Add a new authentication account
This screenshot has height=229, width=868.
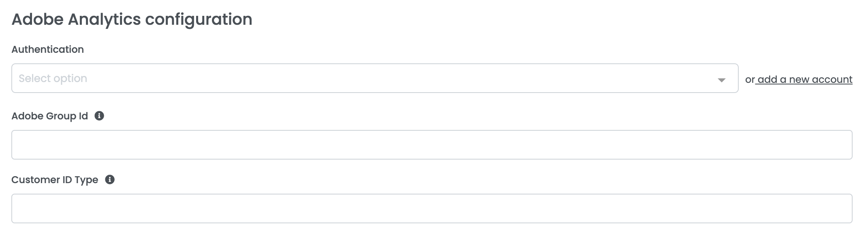pos(805,80)
